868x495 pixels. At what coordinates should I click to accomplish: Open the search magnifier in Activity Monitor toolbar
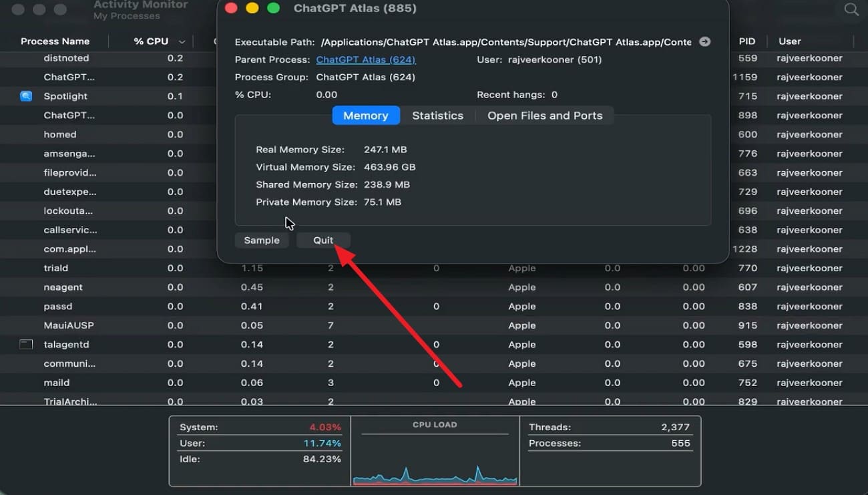(851, 9)
